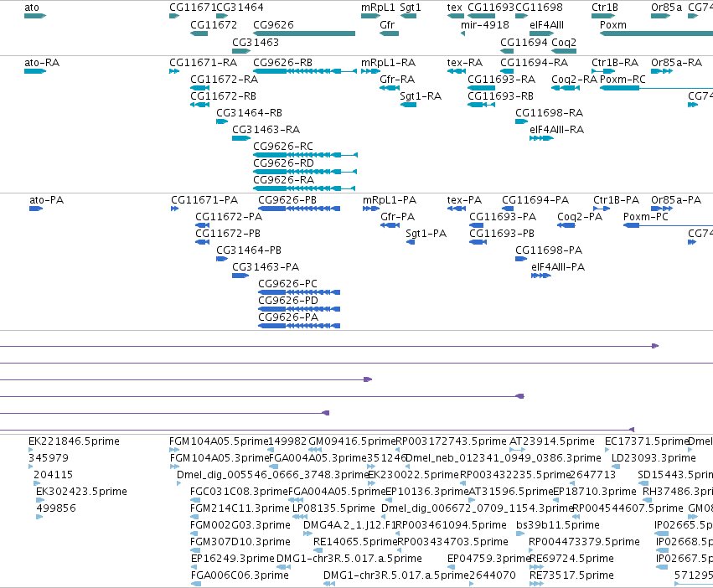Screen dimensions: 713x588
Task: Select the Coq2 gene label
Action: pyautogui.click(x=563, y=42)
